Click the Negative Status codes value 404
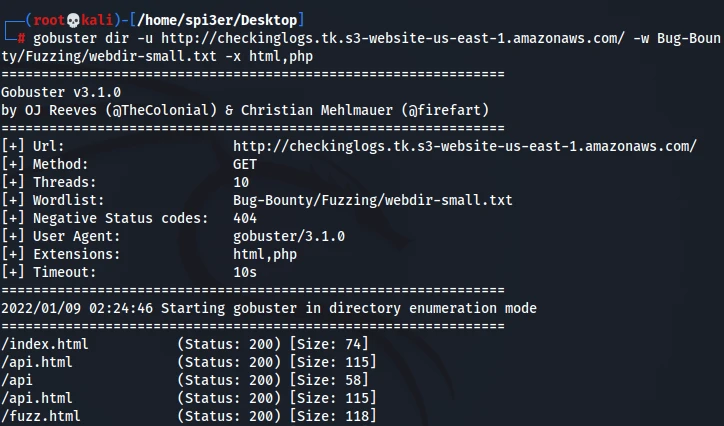724x426 pixels. coord(245,218)
